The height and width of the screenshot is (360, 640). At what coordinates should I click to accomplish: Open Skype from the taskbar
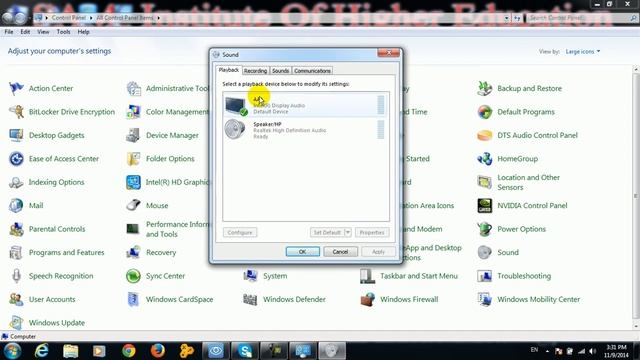tap(245, 351)
